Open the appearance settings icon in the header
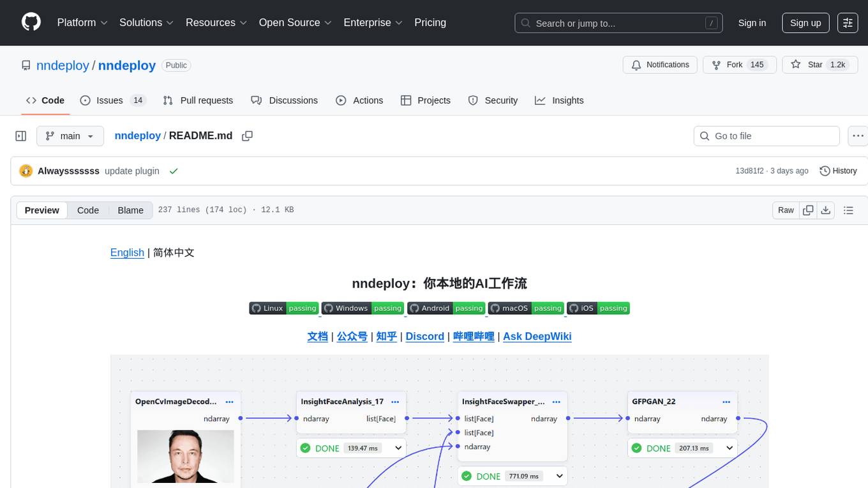The width and height of the screenshot is (868, 488). pos(848,23)
